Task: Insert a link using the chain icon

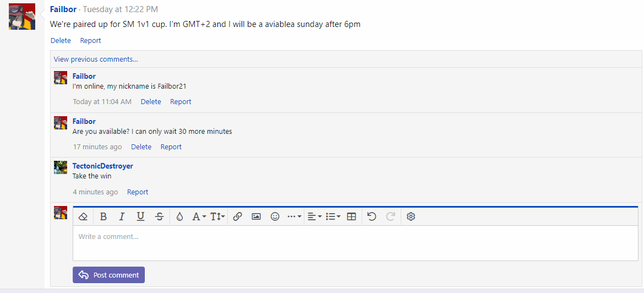Action: pos(237,216)
